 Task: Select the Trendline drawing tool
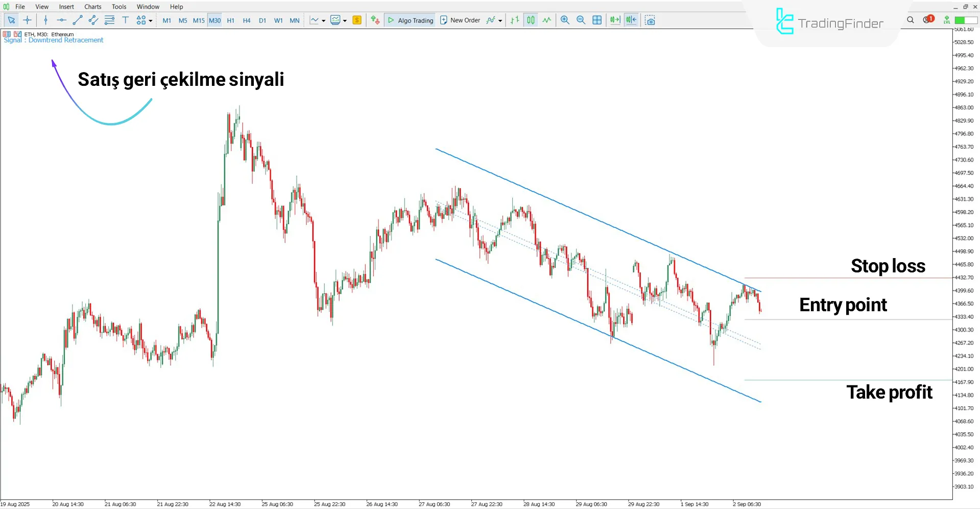pos(78,20)
